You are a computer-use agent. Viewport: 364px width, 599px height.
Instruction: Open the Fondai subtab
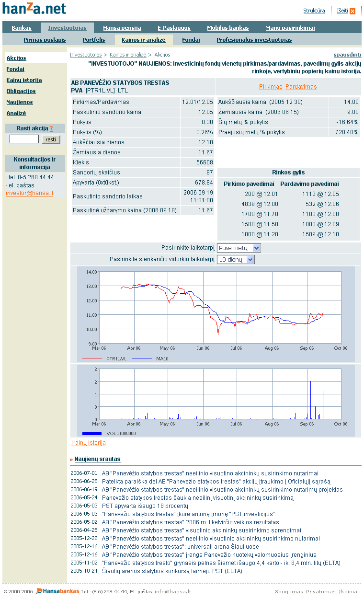191,40
